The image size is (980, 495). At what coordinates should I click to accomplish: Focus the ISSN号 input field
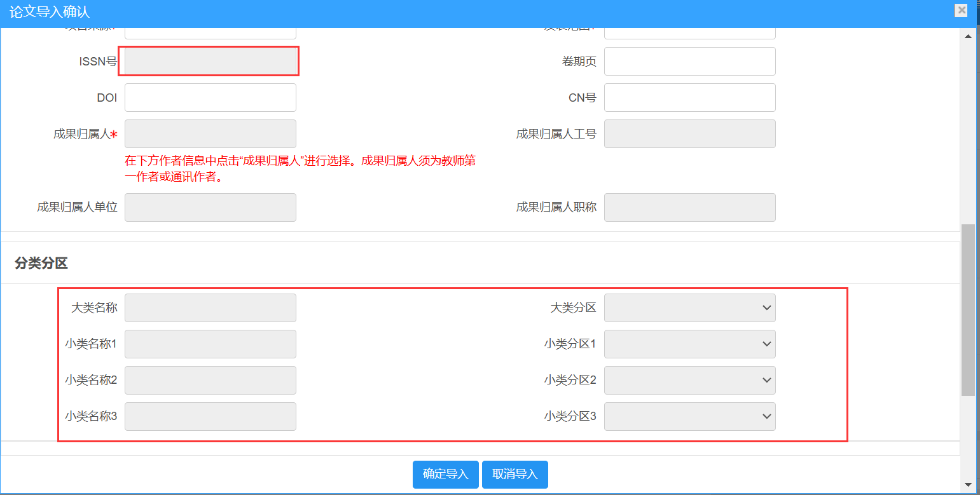210,62
